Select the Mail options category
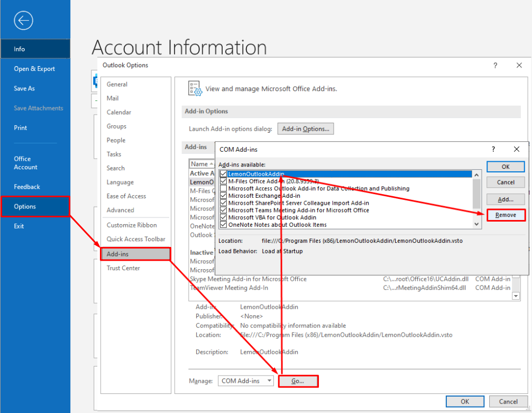Image resolution: width=532 pixels, height=413 pixels. tap(136, 98)
